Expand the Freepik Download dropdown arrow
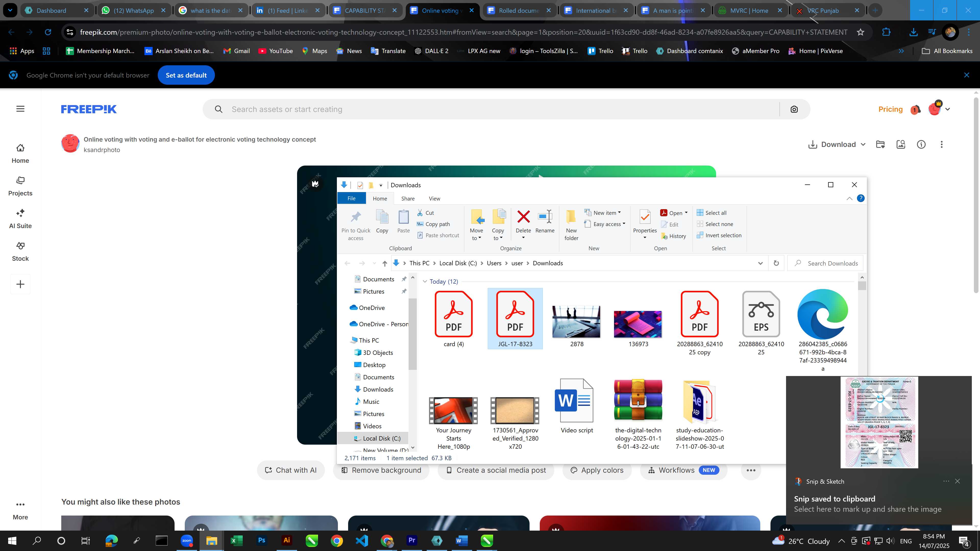 pyautogui.click(x=863, y=144)
